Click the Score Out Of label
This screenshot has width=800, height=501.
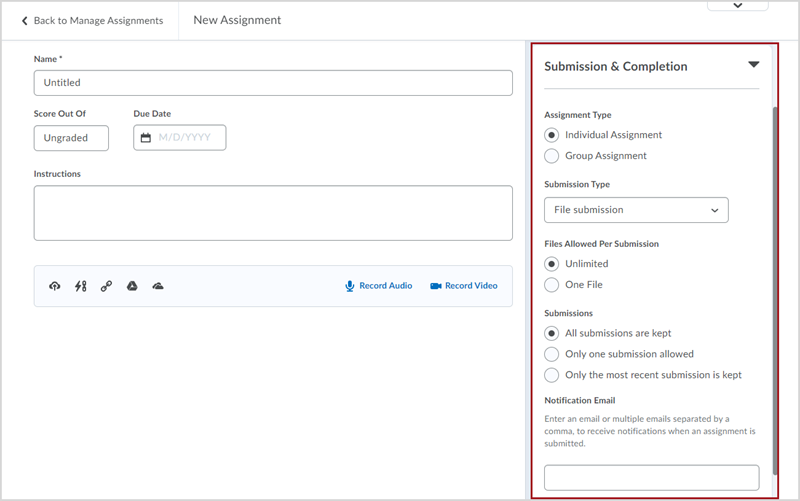[x=60, y=114]
